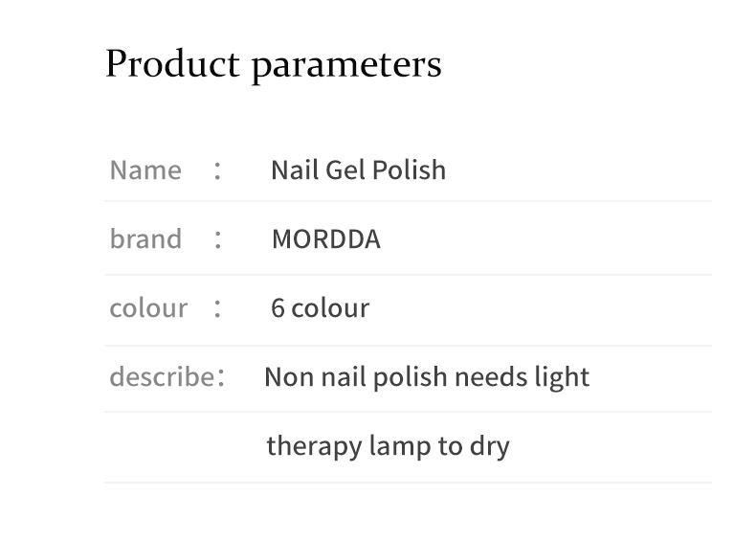This screenshot has width=756, height=541.
Task: Select the brand label
Action: click(x=145, y=238)
